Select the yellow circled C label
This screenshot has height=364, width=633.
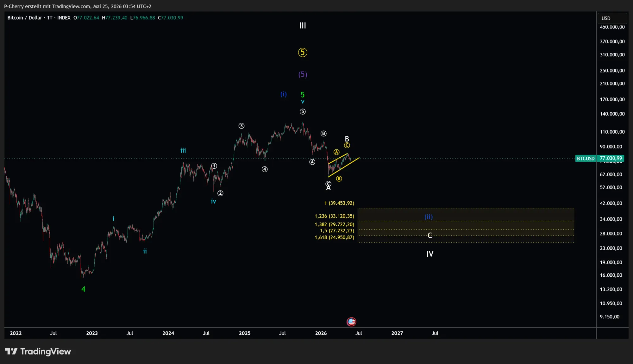pyautogui.click(x=347, y=145)
